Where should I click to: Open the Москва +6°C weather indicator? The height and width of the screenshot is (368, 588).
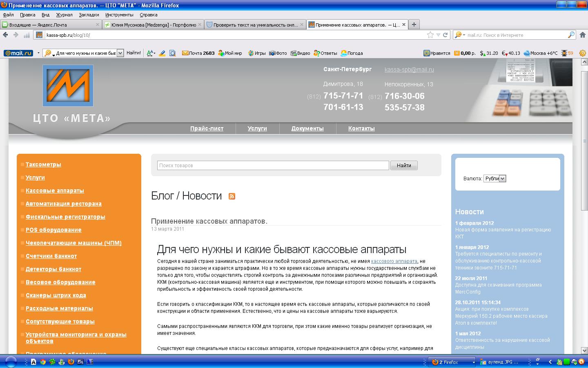tap(540, 53)
